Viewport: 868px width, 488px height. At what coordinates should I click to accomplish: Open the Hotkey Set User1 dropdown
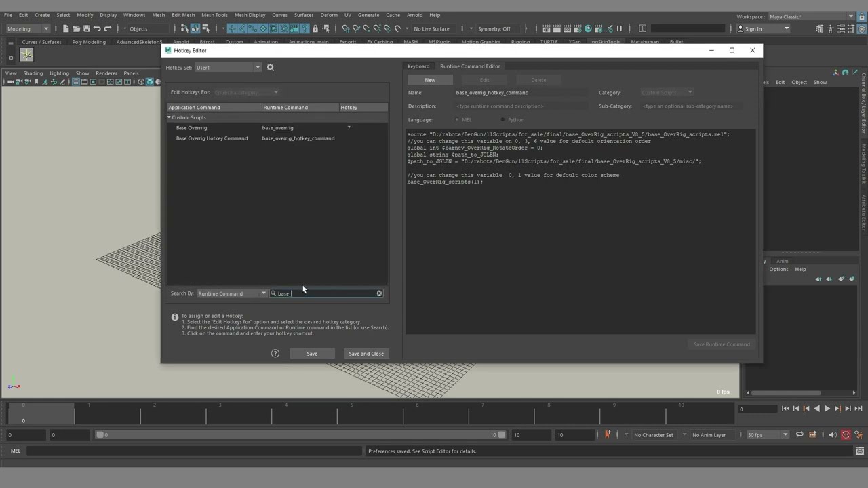[x=228, y=67]
